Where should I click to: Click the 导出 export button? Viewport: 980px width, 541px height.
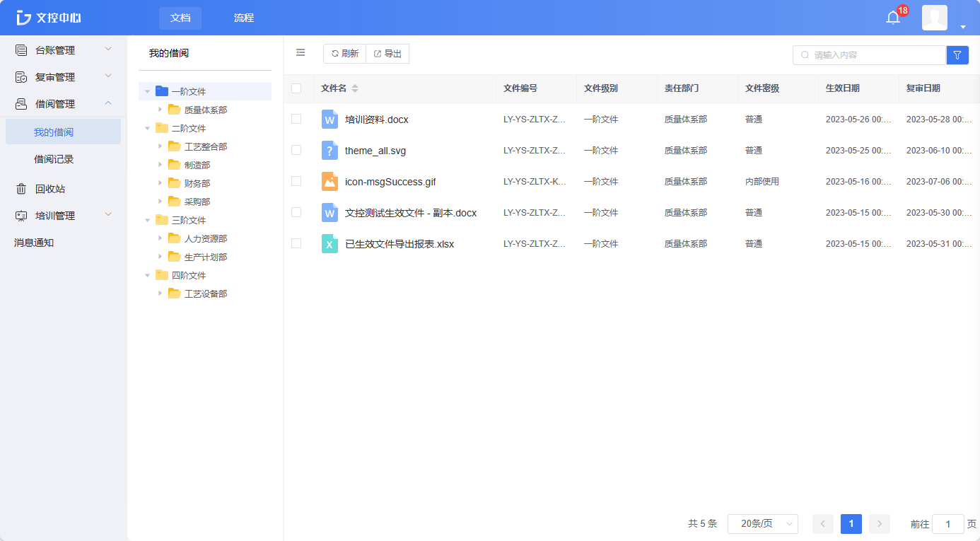tap(387, 52)
